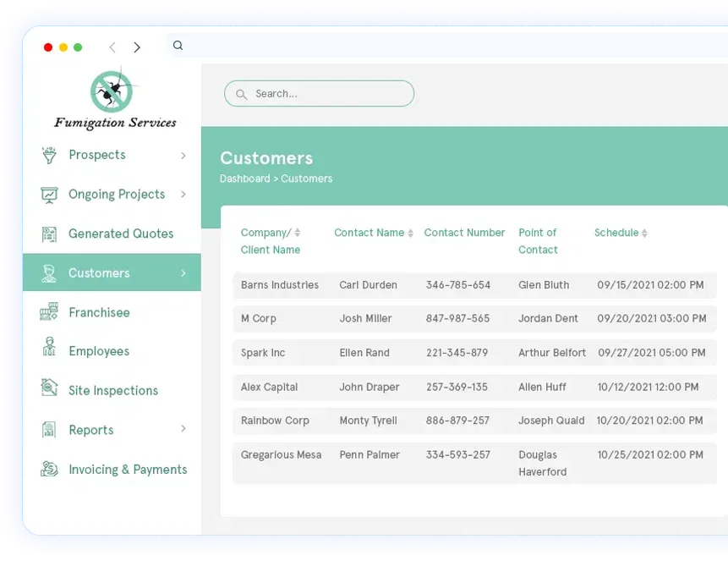Click the Invoicing & Payments money icon

49,469
